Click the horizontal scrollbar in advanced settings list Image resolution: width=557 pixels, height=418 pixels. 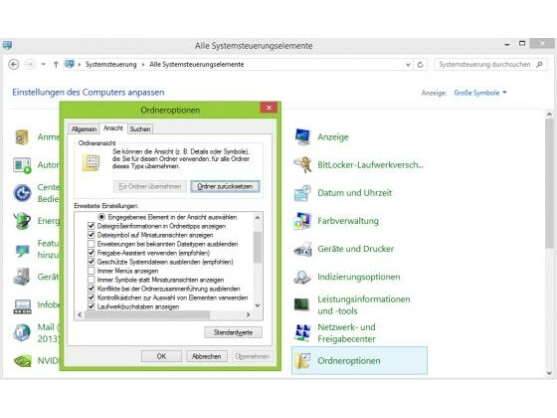(x=164, y=315)
